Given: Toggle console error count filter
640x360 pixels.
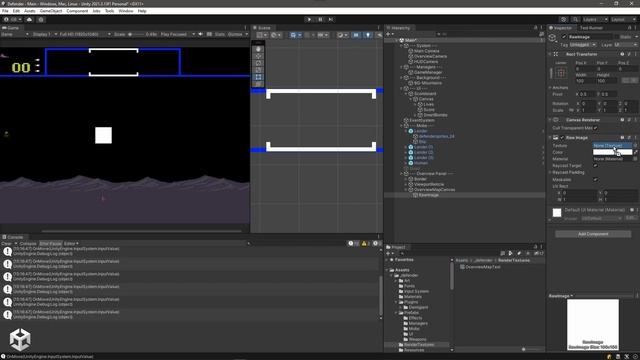Looking at the screenshot, I should click(377, 243).
